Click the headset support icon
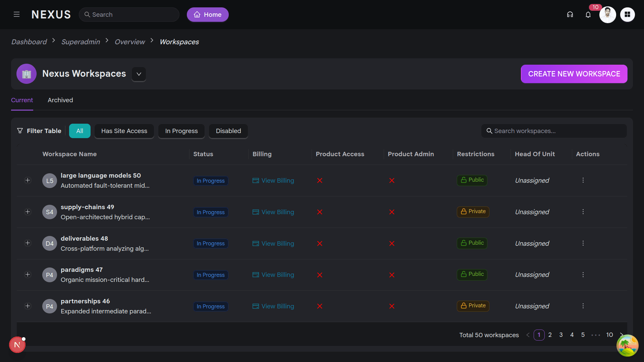 point(570,14)
